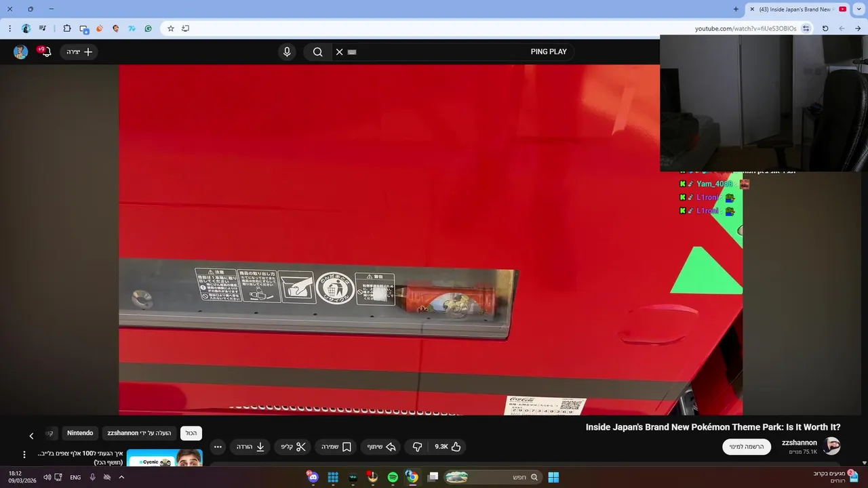
Task: Open Spotify from the taskbar
Action: 393,477
